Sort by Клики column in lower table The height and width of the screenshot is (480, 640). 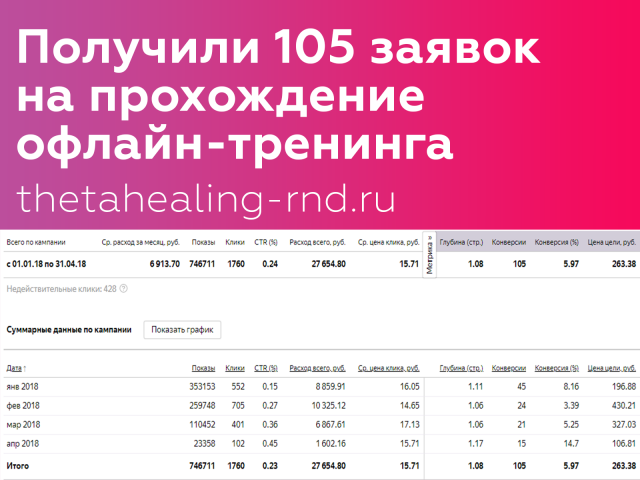pos(235,368)
